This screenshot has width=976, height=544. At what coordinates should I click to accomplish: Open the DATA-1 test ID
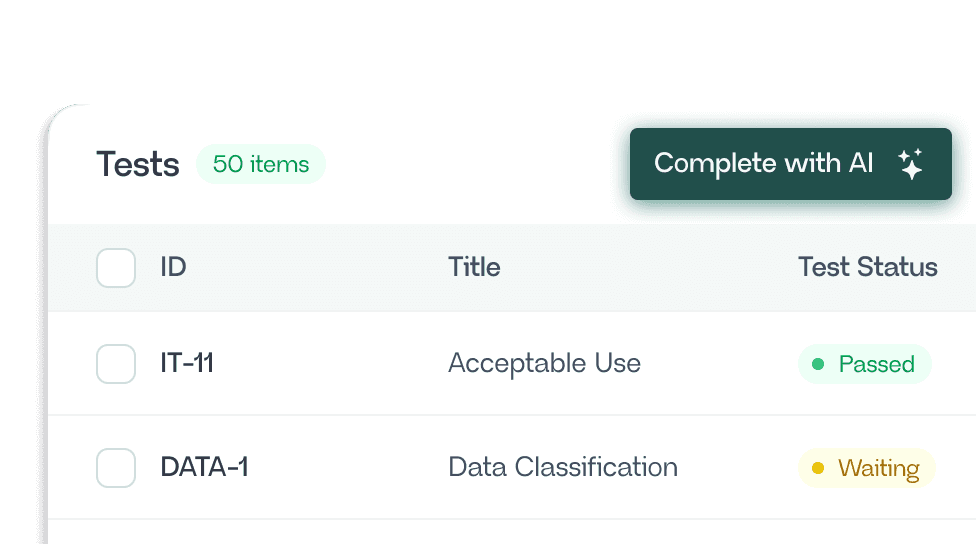click(204, 467)
